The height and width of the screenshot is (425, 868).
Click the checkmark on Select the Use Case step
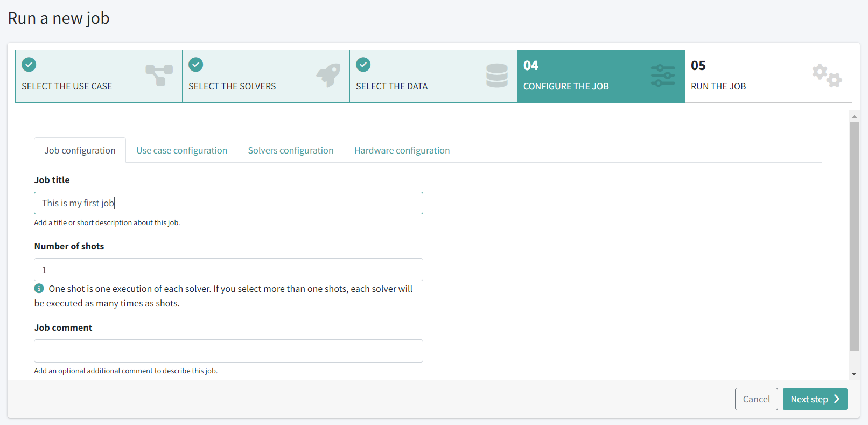29,65
